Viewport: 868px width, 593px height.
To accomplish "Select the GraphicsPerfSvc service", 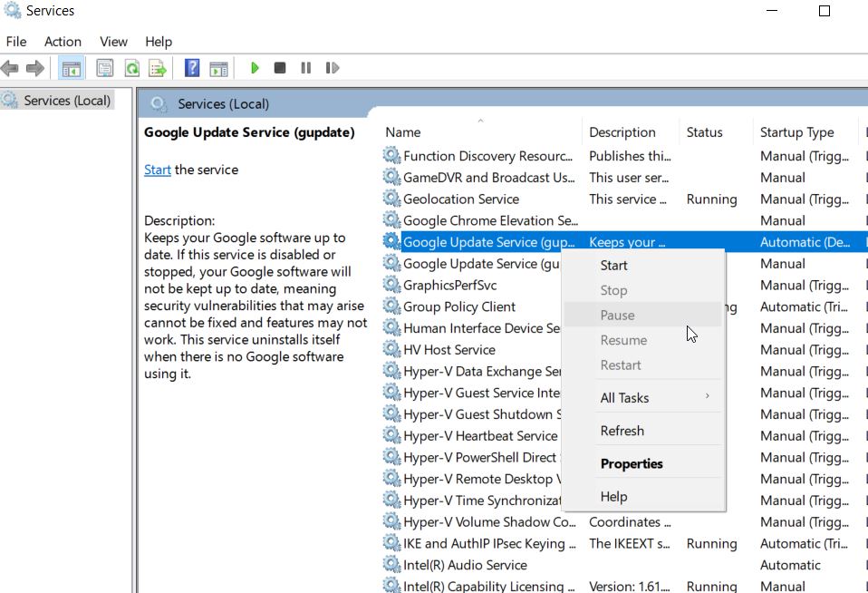I will pyautogui.click(x=450, y=286).
